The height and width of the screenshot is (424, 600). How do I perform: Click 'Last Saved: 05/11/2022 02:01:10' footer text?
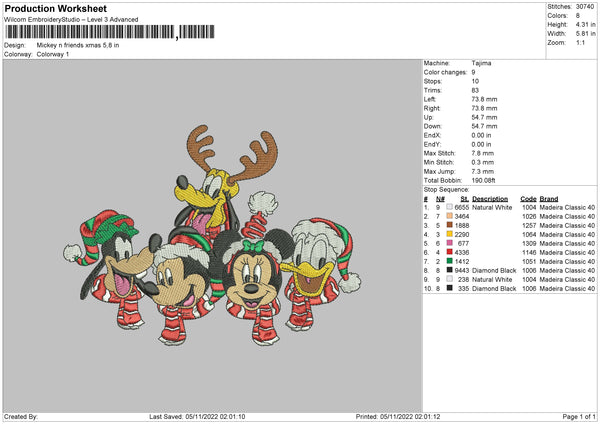coord(197,416)
